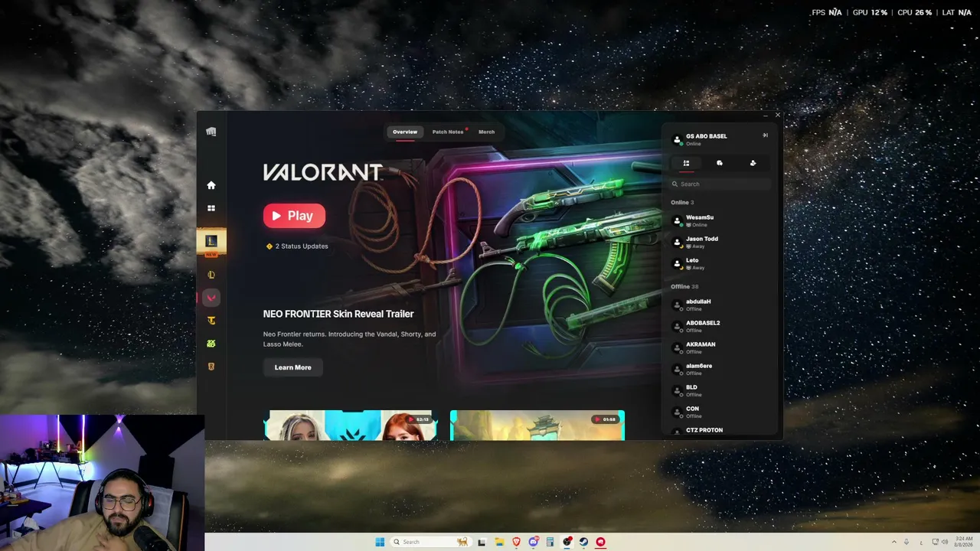Open the Patch Notes tab
The width and height of the screenshot is (980, 551).
click(448, 132)
